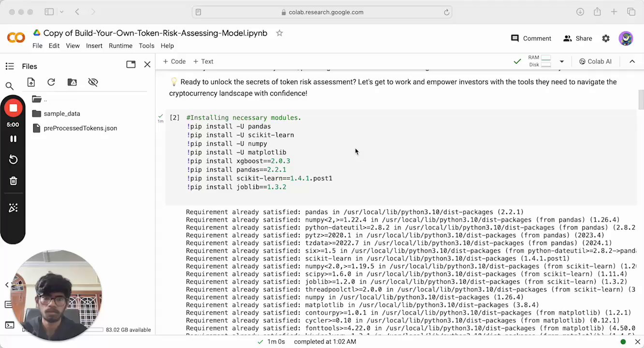Star this notebook
This screenshot has width=644, height=348.
tap(279, 33)
